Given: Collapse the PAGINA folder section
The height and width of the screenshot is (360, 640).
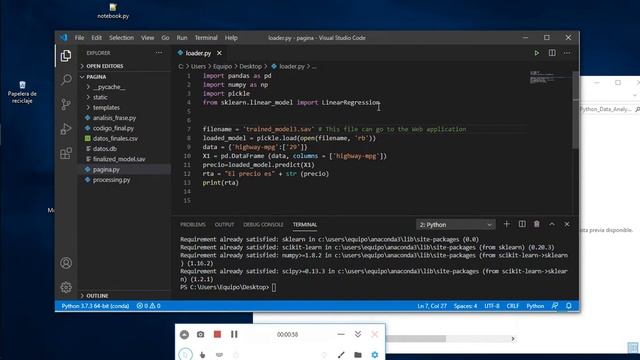Looking at the screenshot, I should 96,77.
